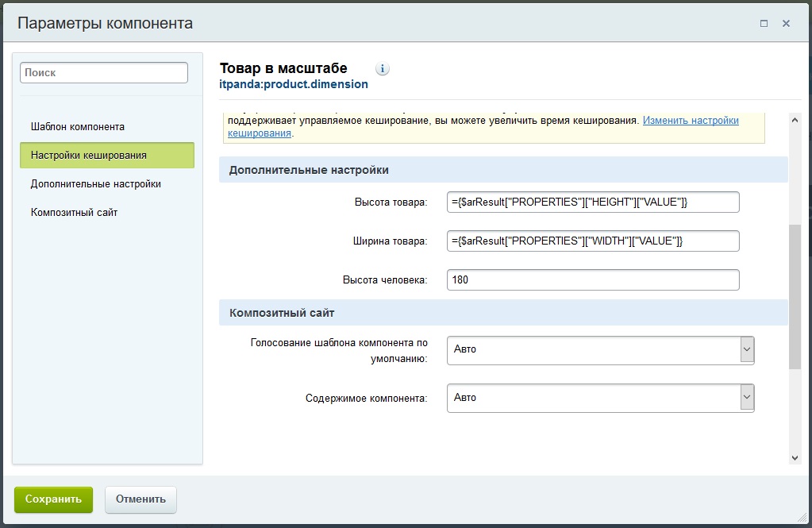This screenshot has height=528, width=812.
Task: Close the Параметры компонента dialog
Action: (x=786, y=24)
